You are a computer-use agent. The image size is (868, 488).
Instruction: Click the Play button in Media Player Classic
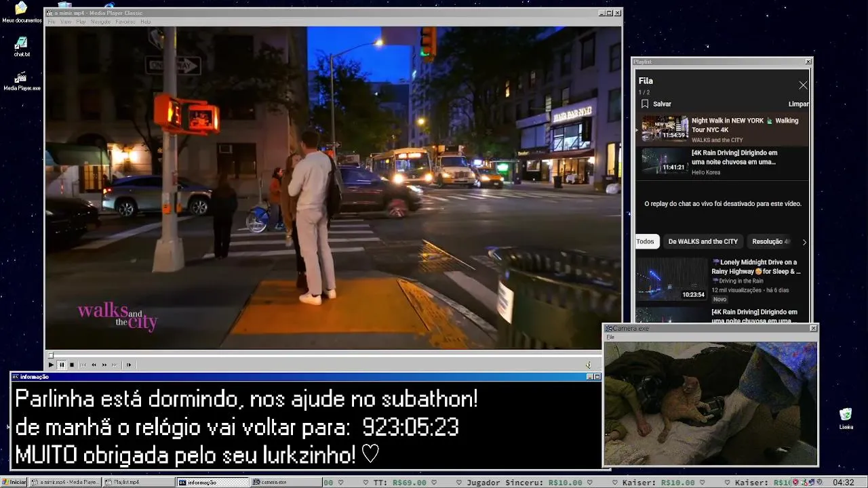point(51,365)
